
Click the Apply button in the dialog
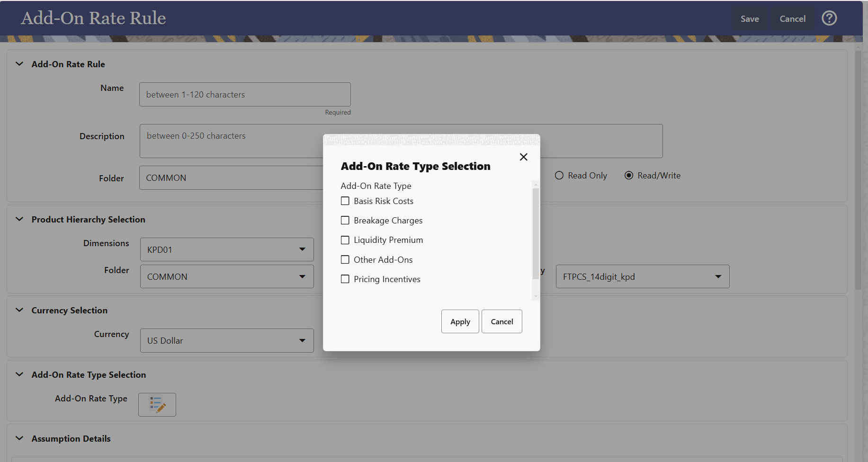click(460, 321)
